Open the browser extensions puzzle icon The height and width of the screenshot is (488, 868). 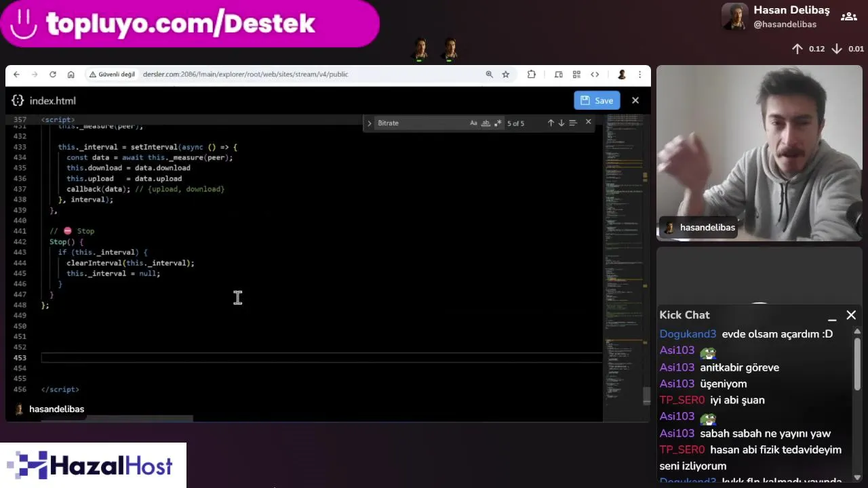532,75
